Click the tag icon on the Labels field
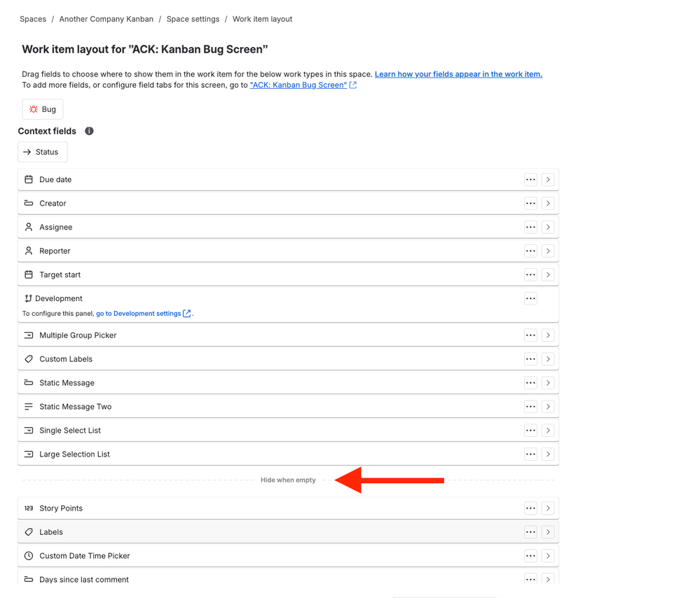This screenshot has width=700, height=598. click(29, 531)
